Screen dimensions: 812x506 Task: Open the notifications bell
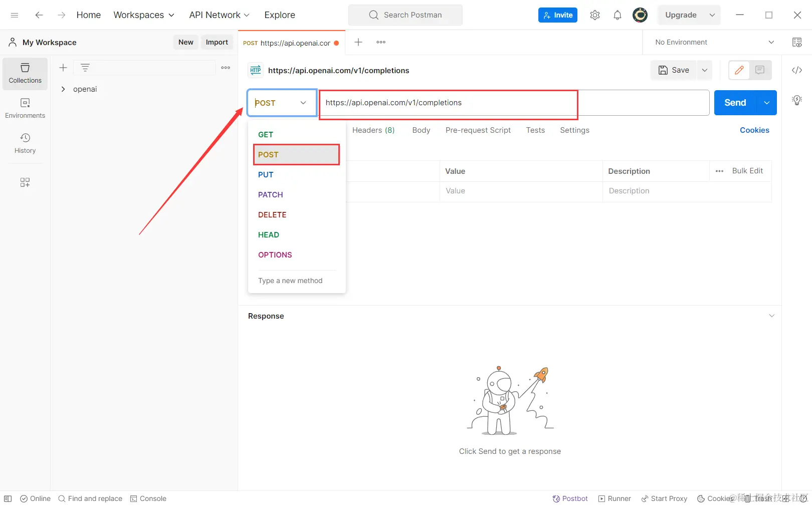click(618, 15)
